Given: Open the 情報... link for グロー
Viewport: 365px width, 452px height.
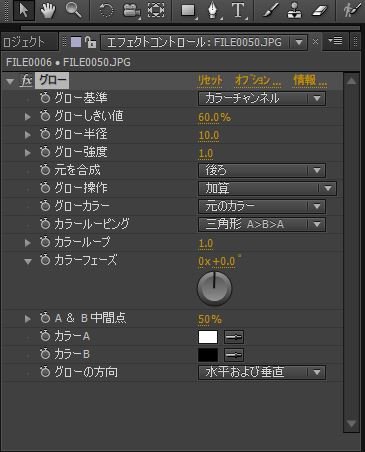Looking at the screenshot, I should (x=310, y=80).
